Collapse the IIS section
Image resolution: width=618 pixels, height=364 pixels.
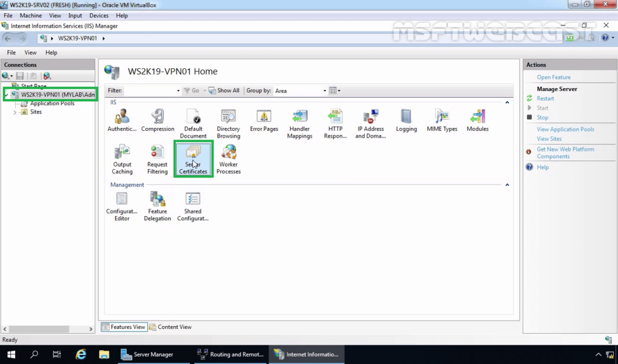[507, 103]
